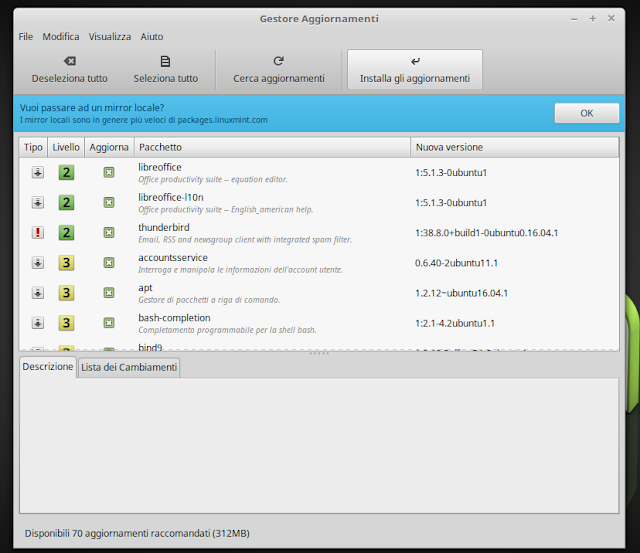Click the Seleziona tutto toolbar button
Screen dimensions: 640x553
point(165,70)
